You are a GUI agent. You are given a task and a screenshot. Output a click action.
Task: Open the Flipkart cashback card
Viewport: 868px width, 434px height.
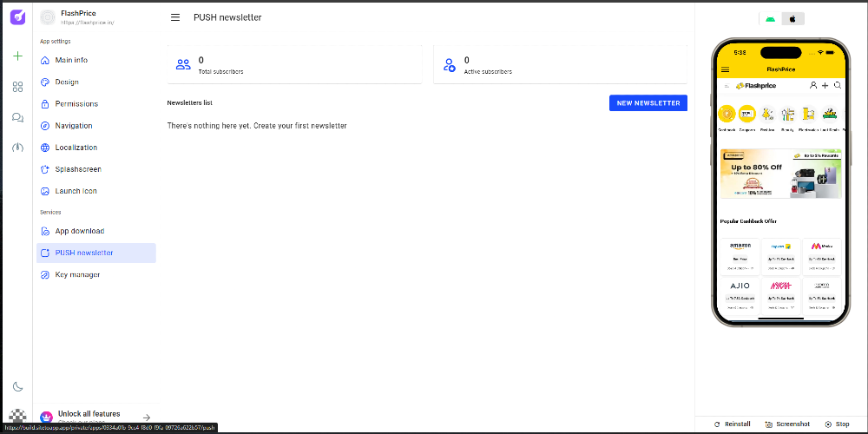point(781,257)
